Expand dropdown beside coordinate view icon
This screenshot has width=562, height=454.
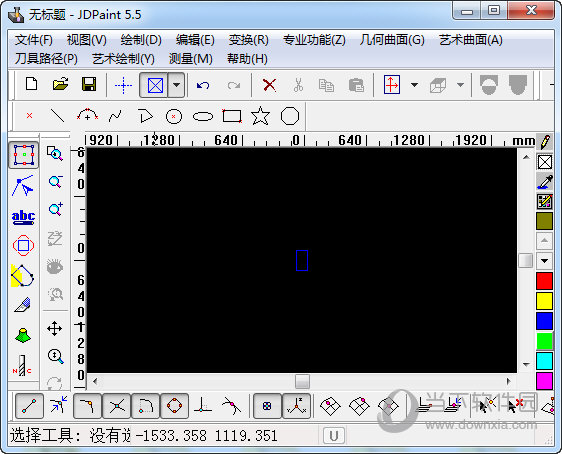[x=414, y=85]
